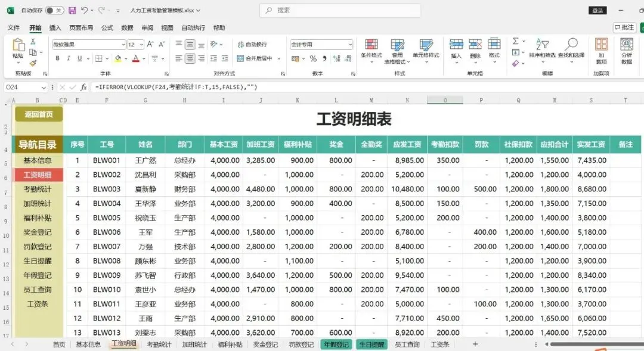
Task: Increase decimal places
Action: (x=336, y=59)
